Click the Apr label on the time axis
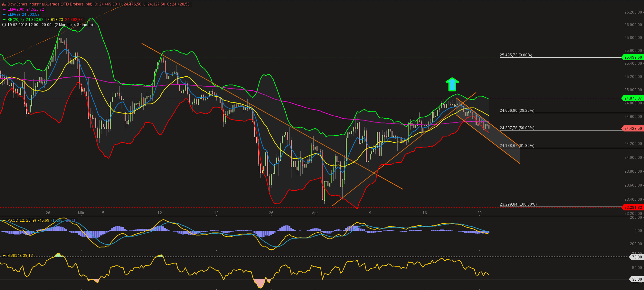This screenshot has width=644, height=290. pyautogui.click(x=315, y=213)
